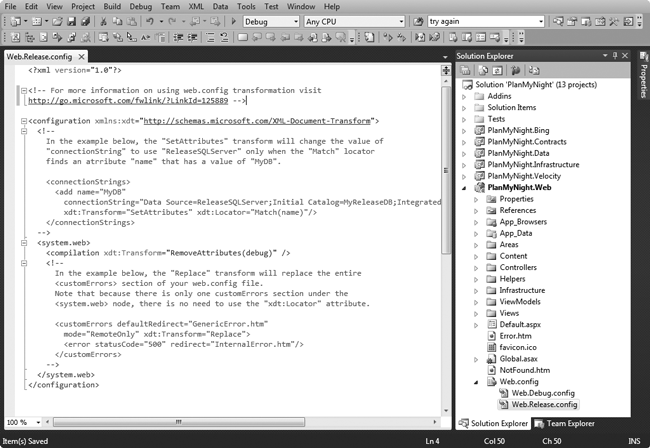Follow the go.microsoft.com fwlink URL

coord(128,100)
